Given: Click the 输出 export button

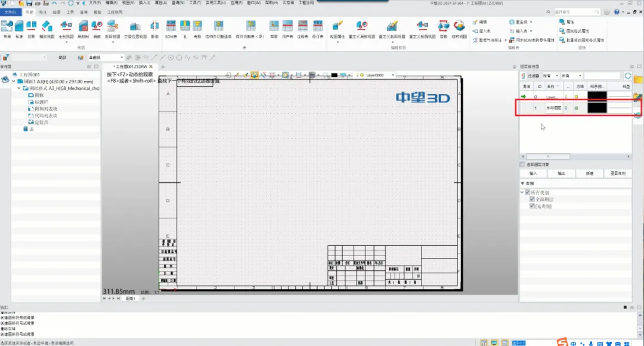Looking at the screenshot, I should tap(561, 173).
